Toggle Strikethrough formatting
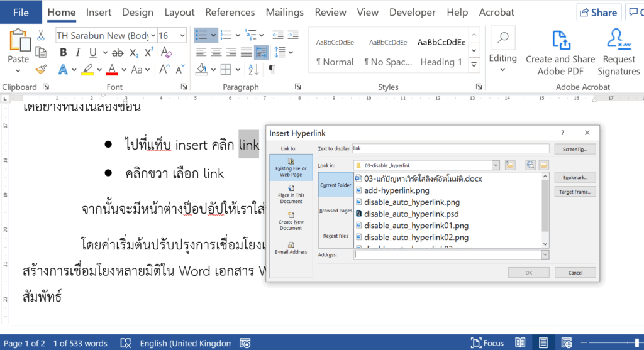Image resolution: width=644 pixels, height=350 pixels. click(116, 53)
